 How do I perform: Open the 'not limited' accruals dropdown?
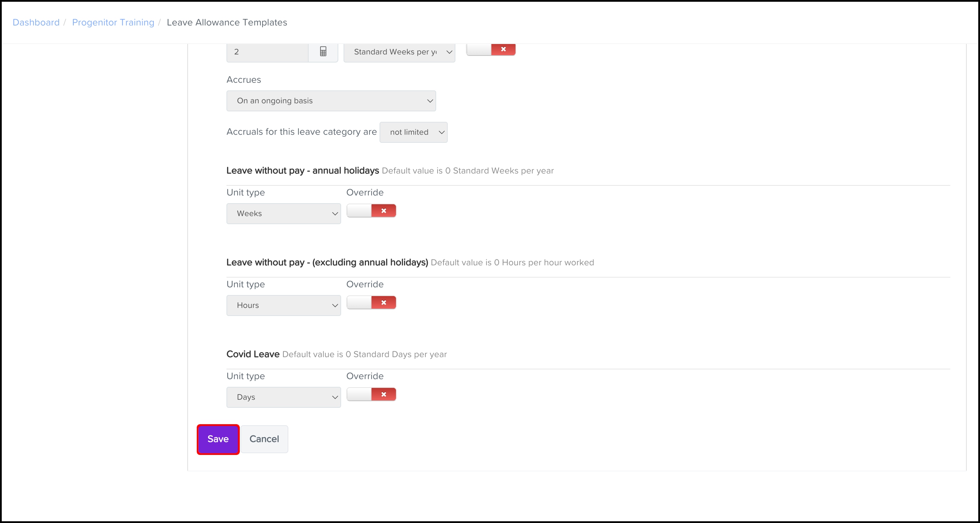[x=413, y=132]
